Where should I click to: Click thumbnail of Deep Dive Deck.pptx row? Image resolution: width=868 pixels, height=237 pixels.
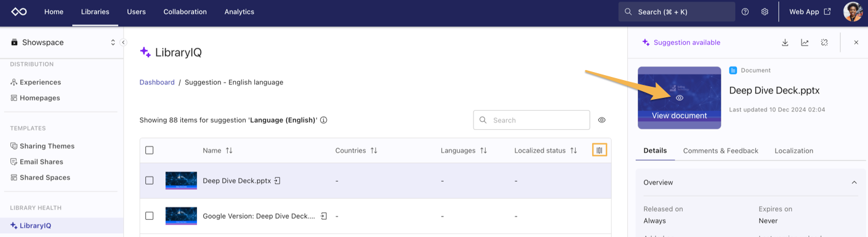[181, 180]
